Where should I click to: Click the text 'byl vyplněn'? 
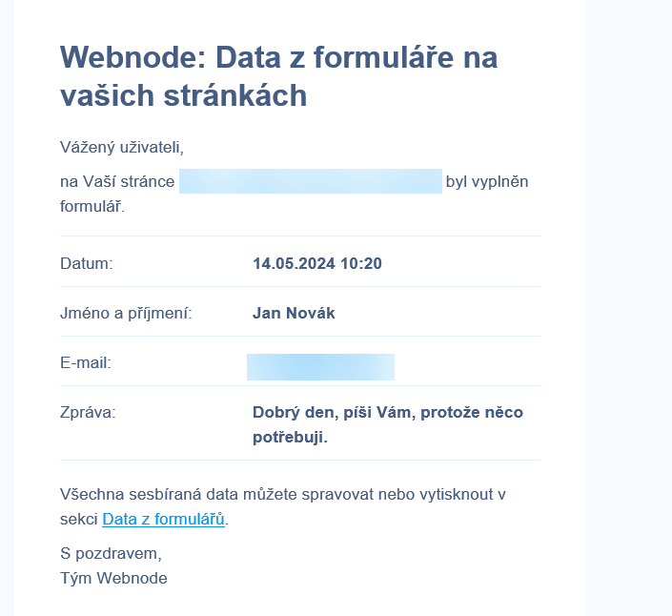click(487, 181)
